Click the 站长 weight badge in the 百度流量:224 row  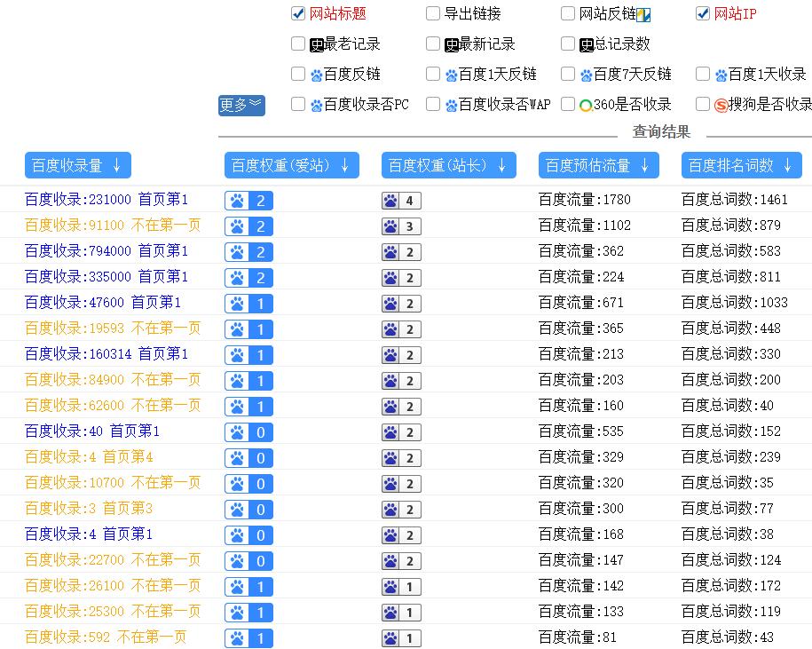[x=401, y=278]
